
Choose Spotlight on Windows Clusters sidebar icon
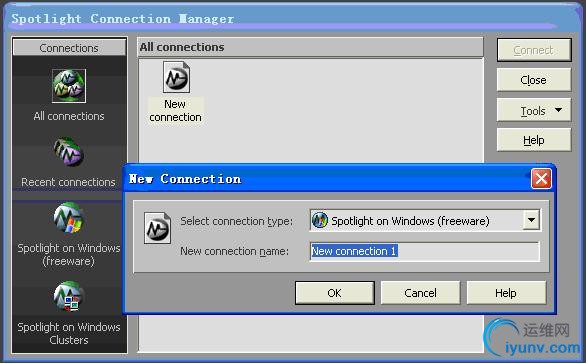tap(69, 296)
